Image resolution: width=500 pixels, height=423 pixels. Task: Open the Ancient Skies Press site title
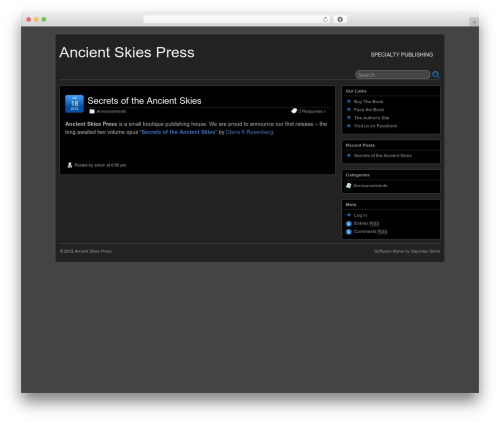coord(127,52)
